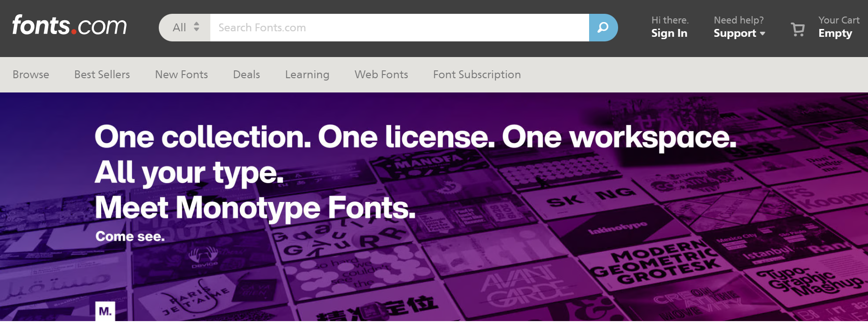Go to Best Sellers
This screenshot has height=328, width=868.
(102, 75)
